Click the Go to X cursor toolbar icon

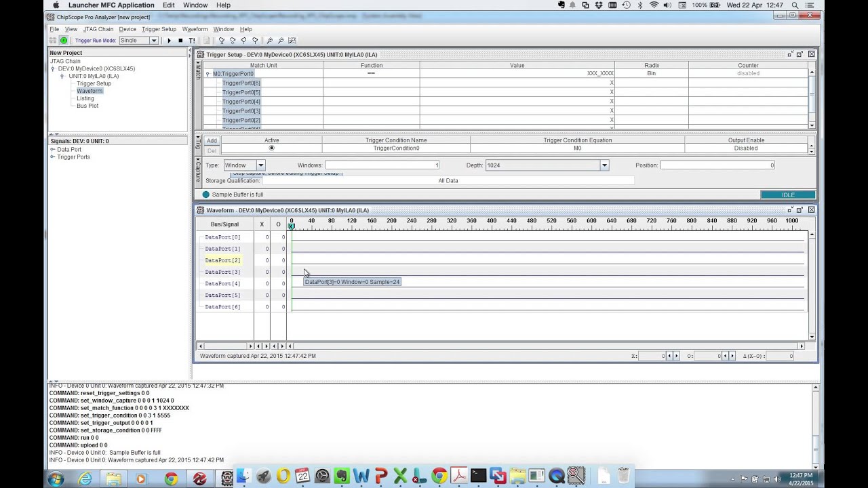coord(221,41)
